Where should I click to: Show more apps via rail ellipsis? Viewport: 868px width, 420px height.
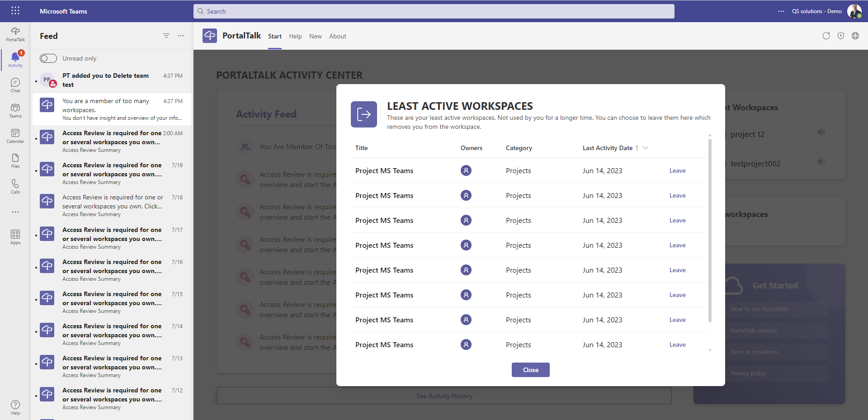click(15, 212)
